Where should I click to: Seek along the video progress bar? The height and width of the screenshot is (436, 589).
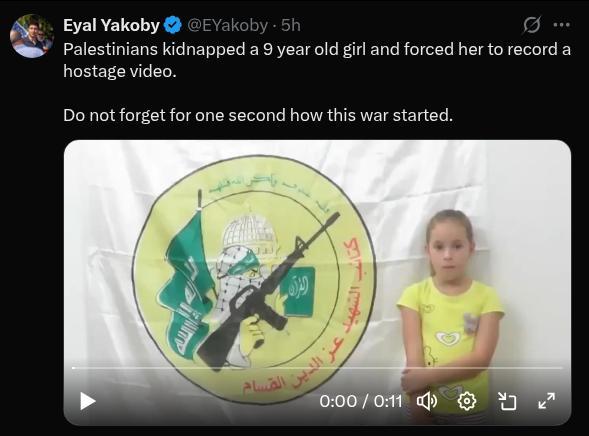click(317, 368)
